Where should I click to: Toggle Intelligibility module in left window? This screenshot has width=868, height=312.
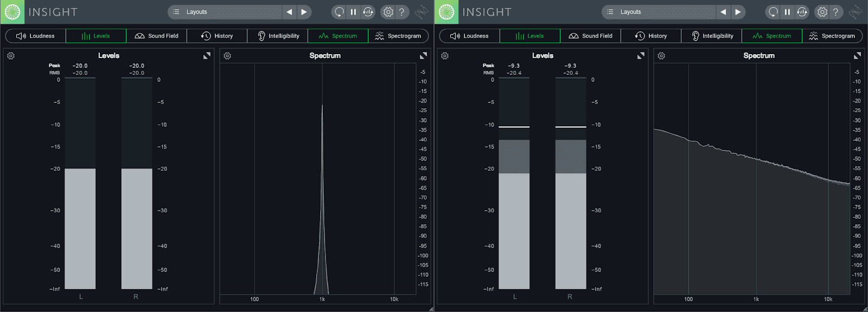point(277,36)
